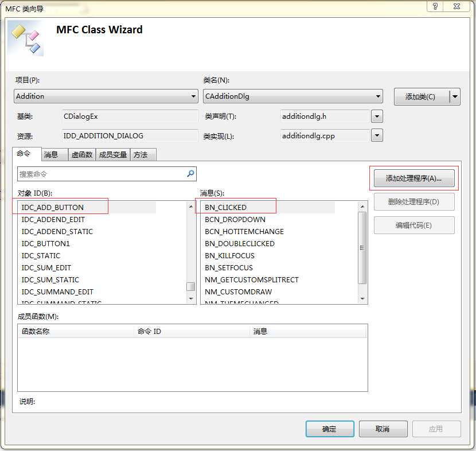Click the messages list scrollbar thumb

362,248
